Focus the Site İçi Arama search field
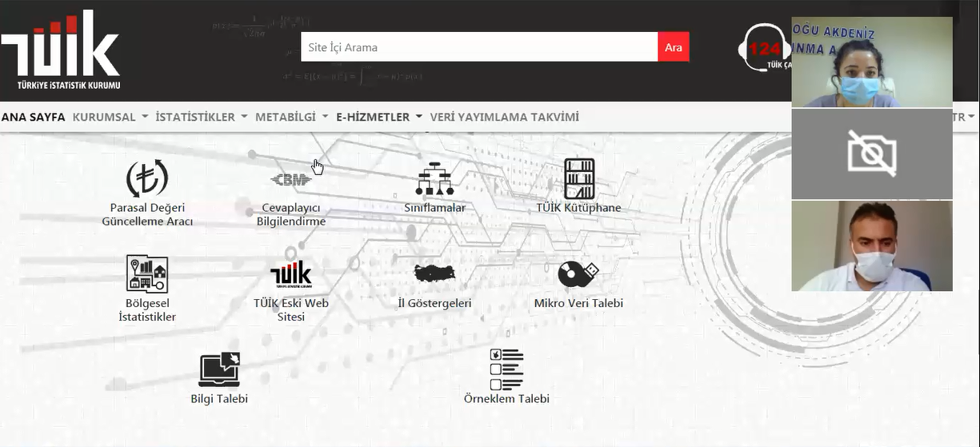The height and width of the screenshot is (447, 980). point(479,47)
